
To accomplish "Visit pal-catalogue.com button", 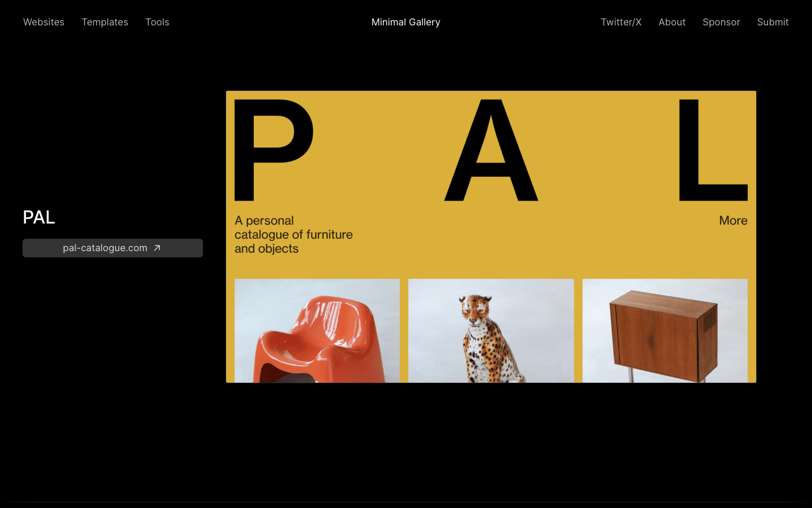I will pyautogui.click(x=113, y=248).
